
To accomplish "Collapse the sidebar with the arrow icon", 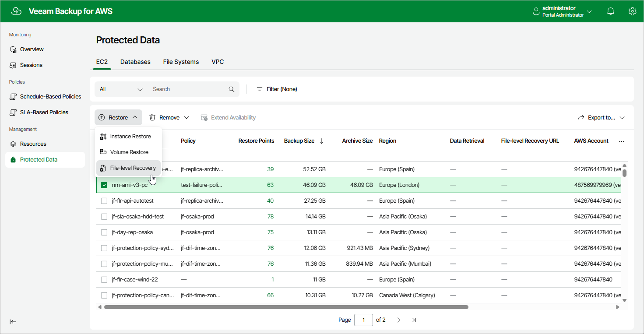I will (x=13, y=322).
